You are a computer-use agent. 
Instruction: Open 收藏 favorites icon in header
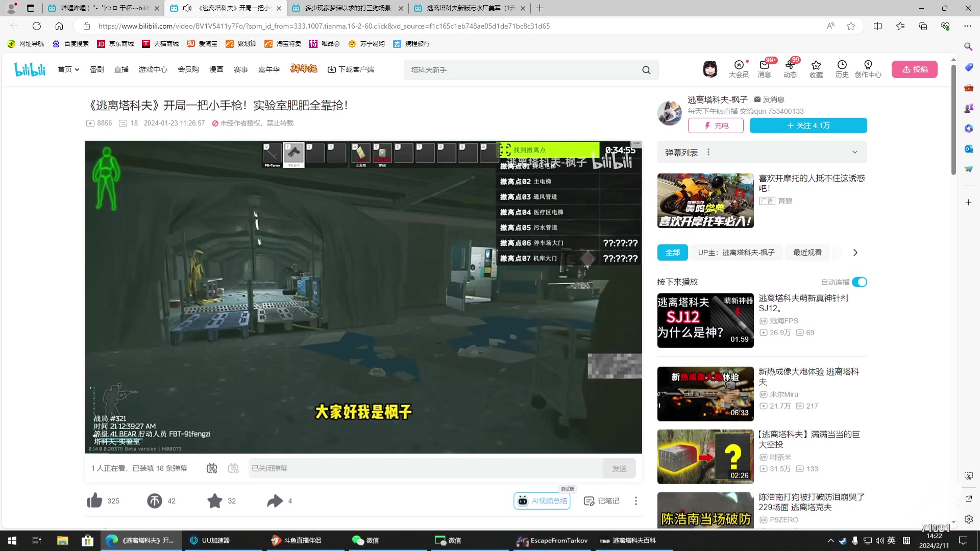[x=816, y=69]
